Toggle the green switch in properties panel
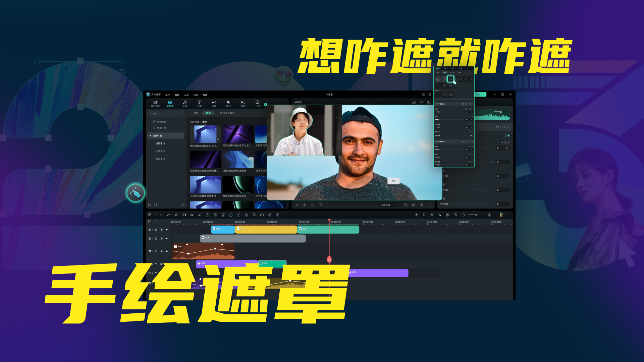644x362 pixels. (x=507, y=136)
